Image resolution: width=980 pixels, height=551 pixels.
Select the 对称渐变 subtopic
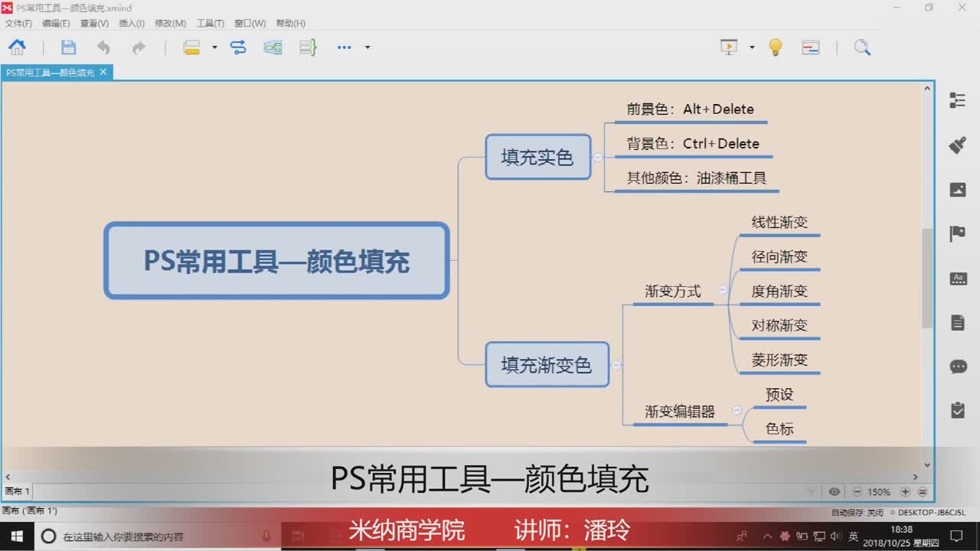tap(779, 326)
